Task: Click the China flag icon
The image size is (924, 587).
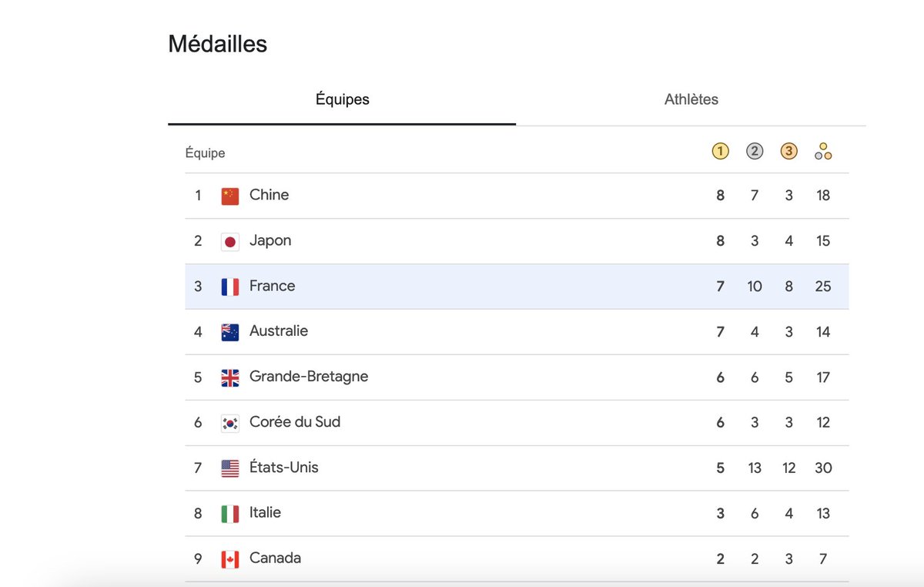Action: coord(230,196)
